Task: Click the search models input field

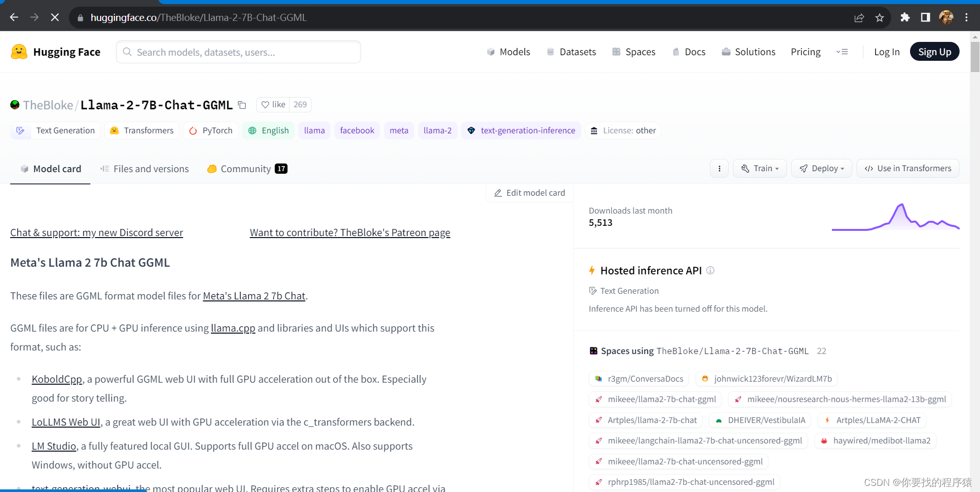Action: (238, 52)
